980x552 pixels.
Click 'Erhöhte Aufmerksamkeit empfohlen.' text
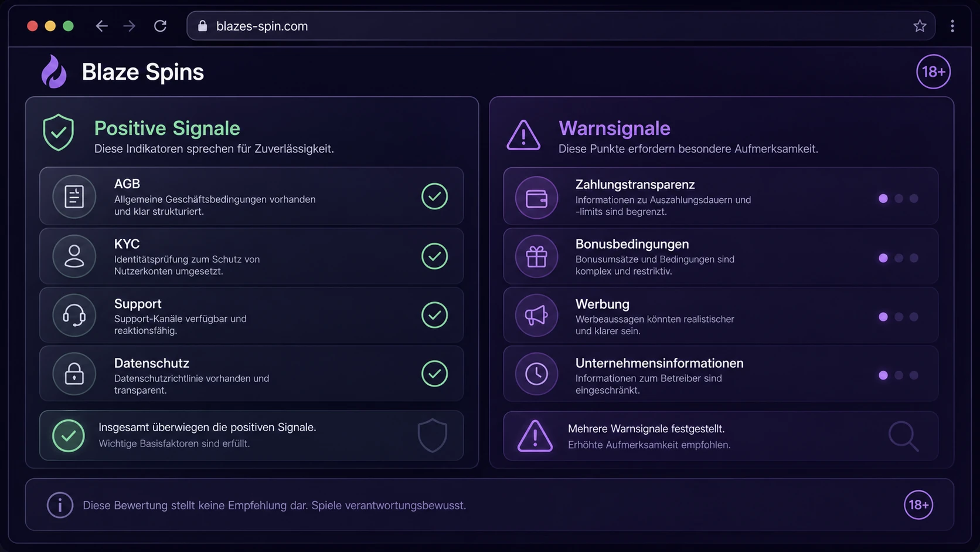(649, 445)
